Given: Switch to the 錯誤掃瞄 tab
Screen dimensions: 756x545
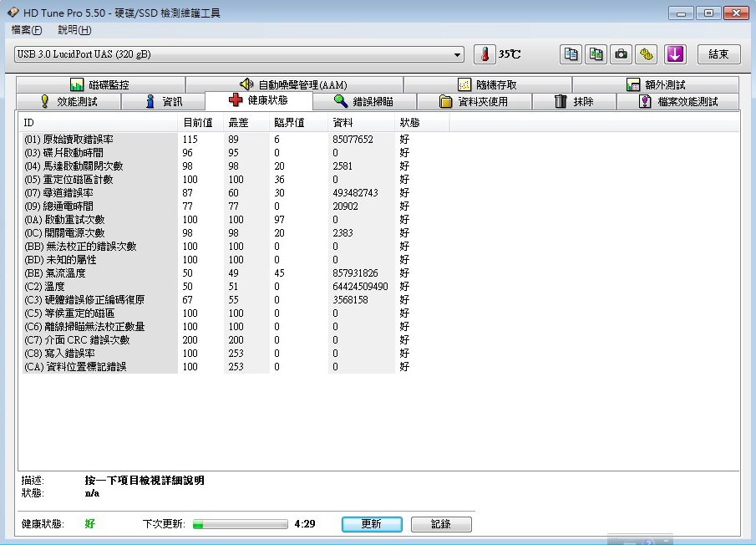Looking at the screenshot, I should click(364, 101).
